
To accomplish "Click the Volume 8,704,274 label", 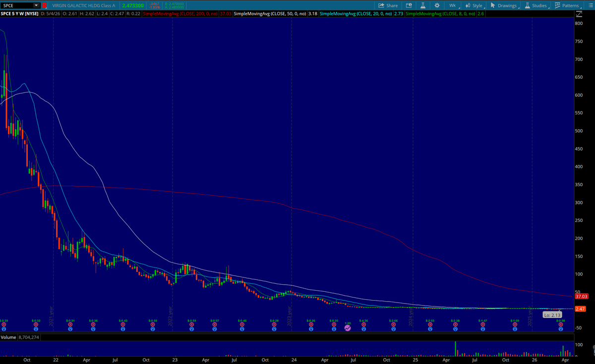I will pyautogui.click(x=19, y=338).
